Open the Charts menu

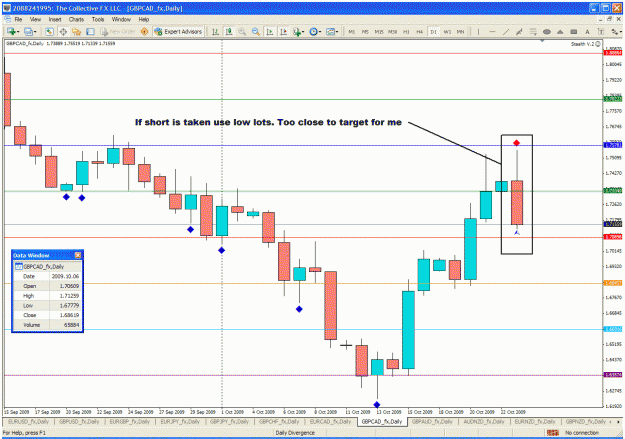(76, 19)
